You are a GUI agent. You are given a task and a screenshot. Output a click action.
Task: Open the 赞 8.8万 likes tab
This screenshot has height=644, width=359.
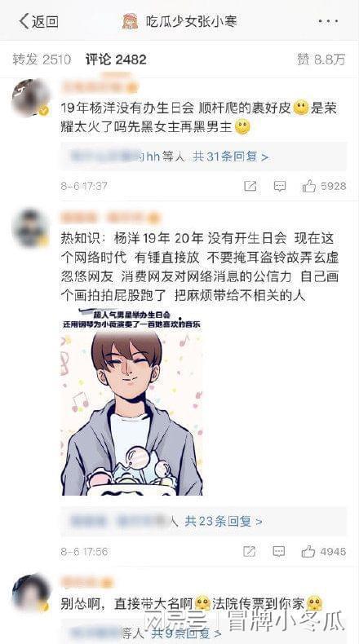click(x=321, y=60)
